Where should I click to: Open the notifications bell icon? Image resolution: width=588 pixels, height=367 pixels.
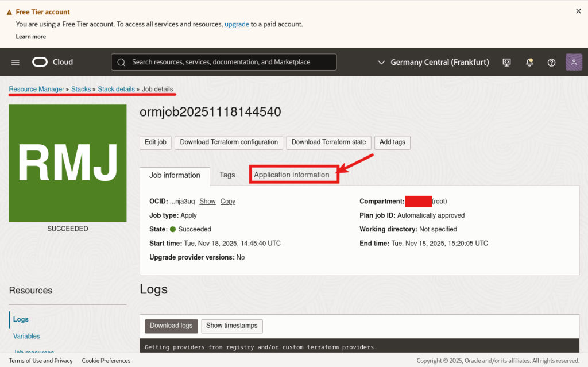click(x=529, y=62)
